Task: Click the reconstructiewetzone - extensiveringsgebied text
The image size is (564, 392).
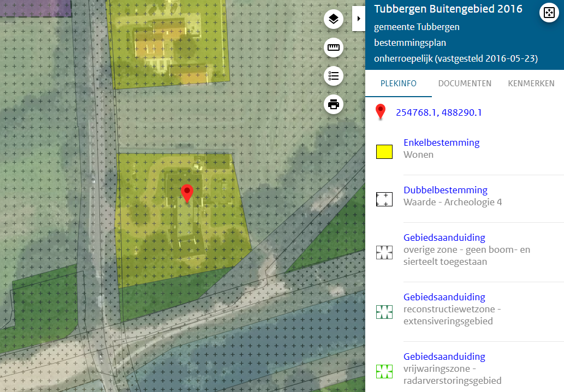Action: point(452,315)
